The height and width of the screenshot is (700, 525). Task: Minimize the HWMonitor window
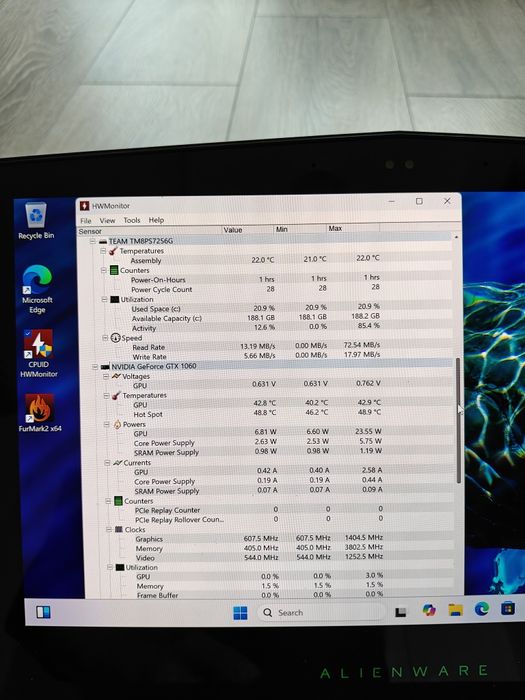click(392, 202)
